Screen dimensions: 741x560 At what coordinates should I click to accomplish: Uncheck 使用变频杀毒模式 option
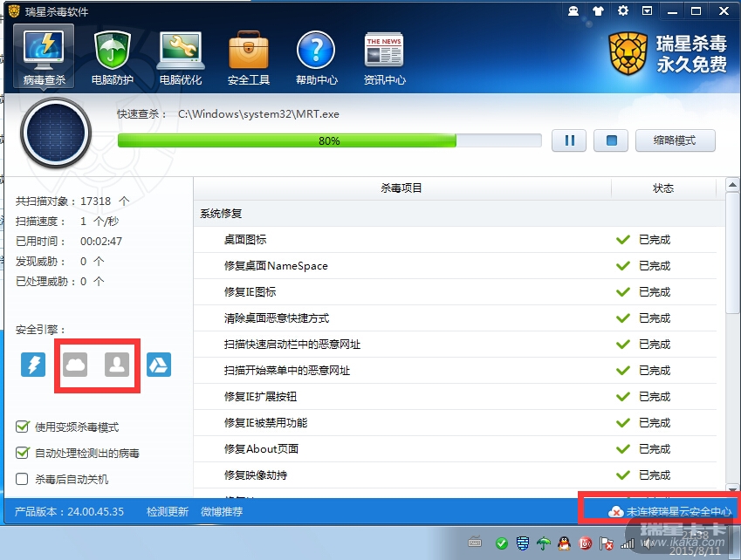[22, 427]
